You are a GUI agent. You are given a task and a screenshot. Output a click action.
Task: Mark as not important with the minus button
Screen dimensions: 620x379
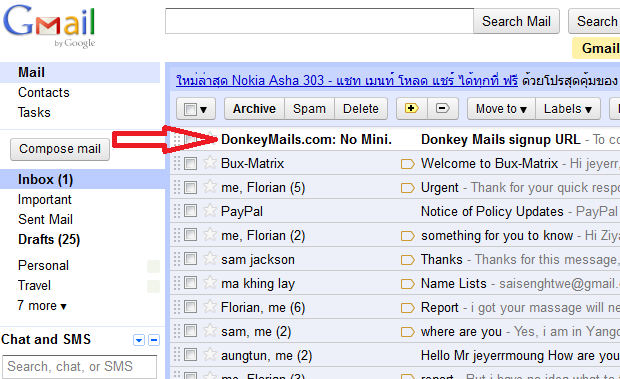(x=442, y=108)
